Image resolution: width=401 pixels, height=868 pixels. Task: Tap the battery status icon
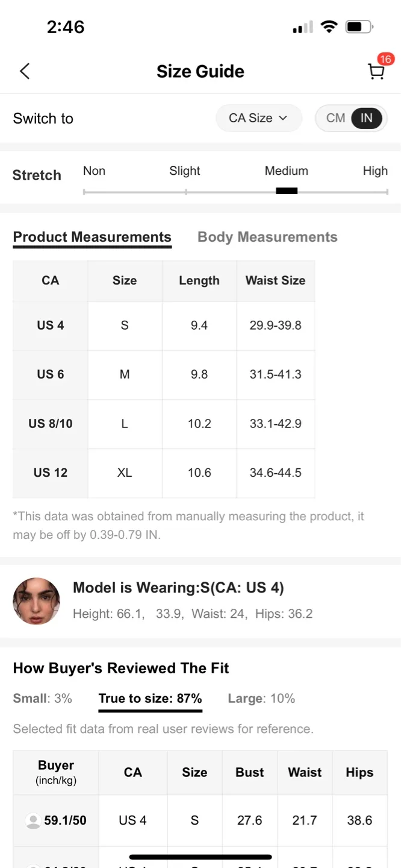click(359, 27)
